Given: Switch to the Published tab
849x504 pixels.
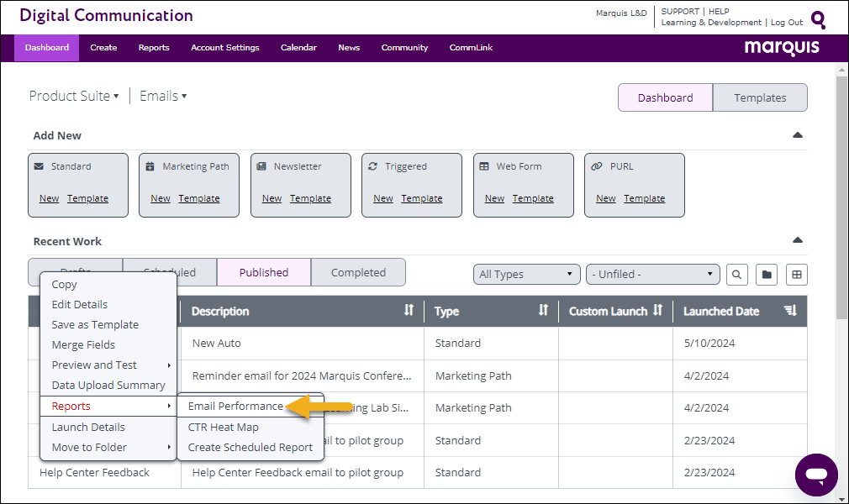Looking at the screenshot, I should click(x=264, y=272).
